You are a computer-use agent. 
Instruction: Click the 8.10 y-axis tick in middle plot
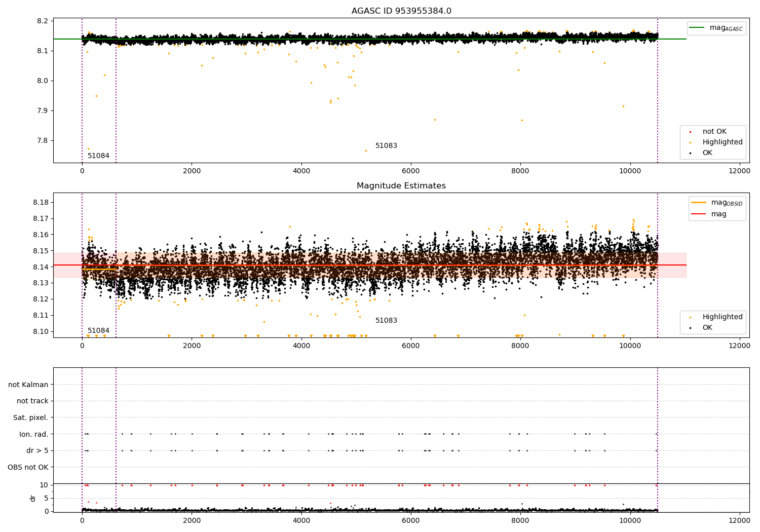coord(41,332)
